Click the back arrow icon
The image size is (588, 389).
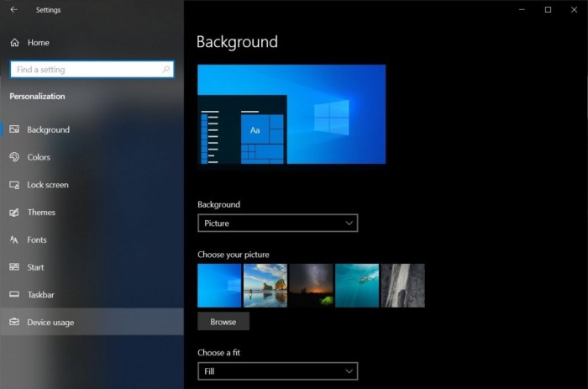(13, 10)
